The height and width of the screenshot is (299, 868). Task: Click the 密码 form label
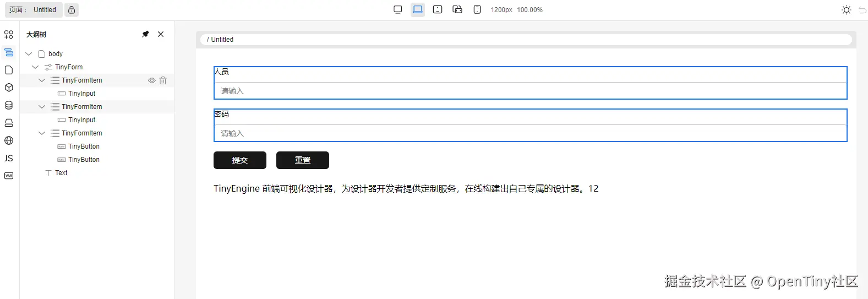[x=221, y=114]
